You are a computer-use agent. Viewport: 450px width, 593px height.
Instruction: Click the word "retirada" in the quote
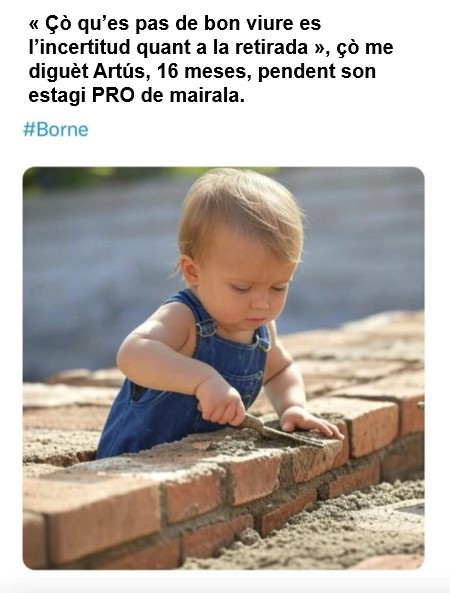tap(271, 47)
